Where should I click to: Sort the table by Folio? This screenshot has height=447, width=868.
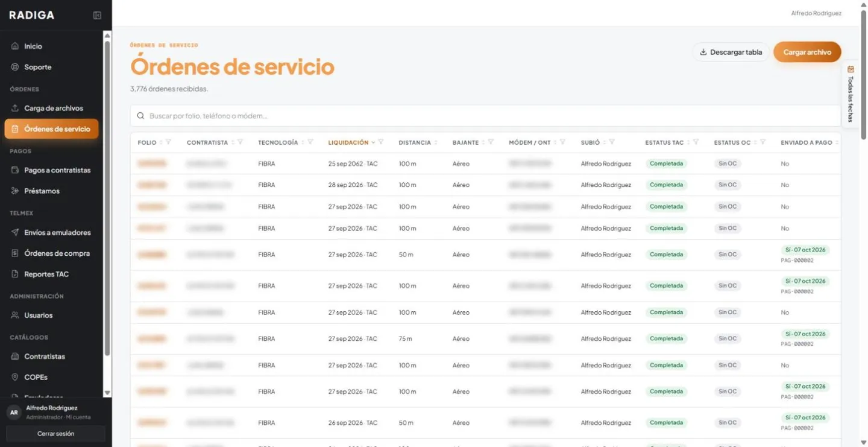click(150, 143)
